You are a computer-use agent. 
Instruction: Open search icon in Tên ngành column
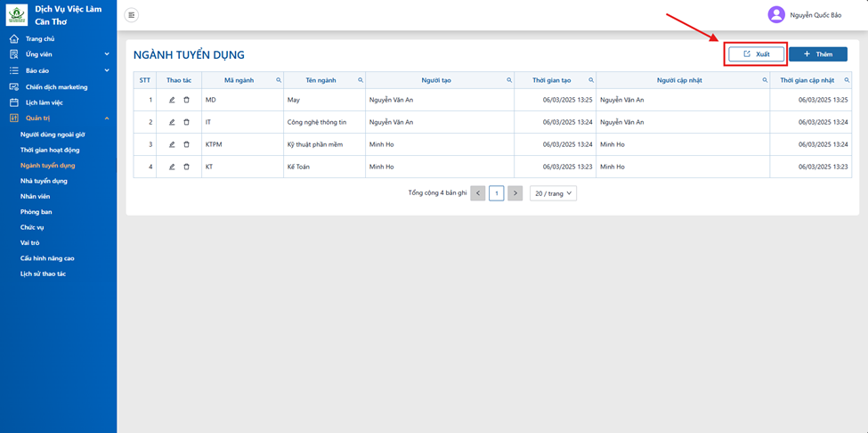[x=361, y=80]
